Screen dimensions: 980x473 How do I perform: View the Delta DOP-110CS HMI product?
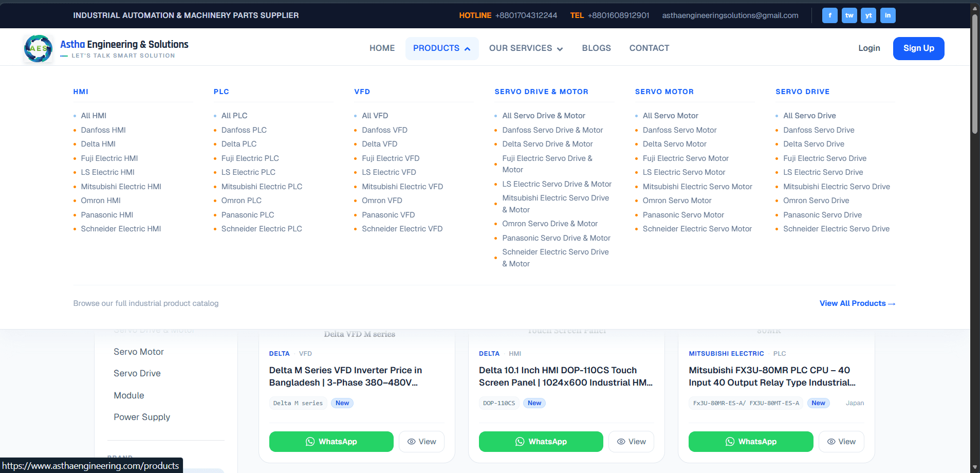[x=631, y=442]
